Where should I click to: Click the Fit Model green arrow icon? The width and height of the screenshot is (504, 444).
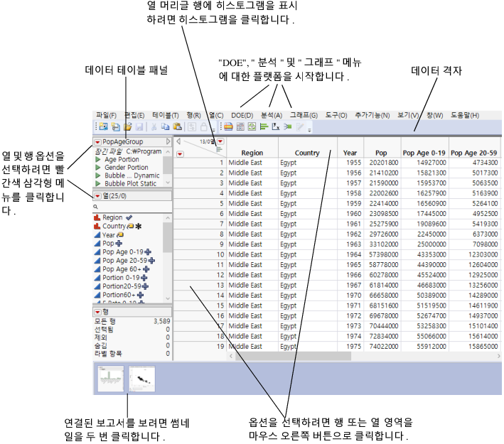pos(288,127)
